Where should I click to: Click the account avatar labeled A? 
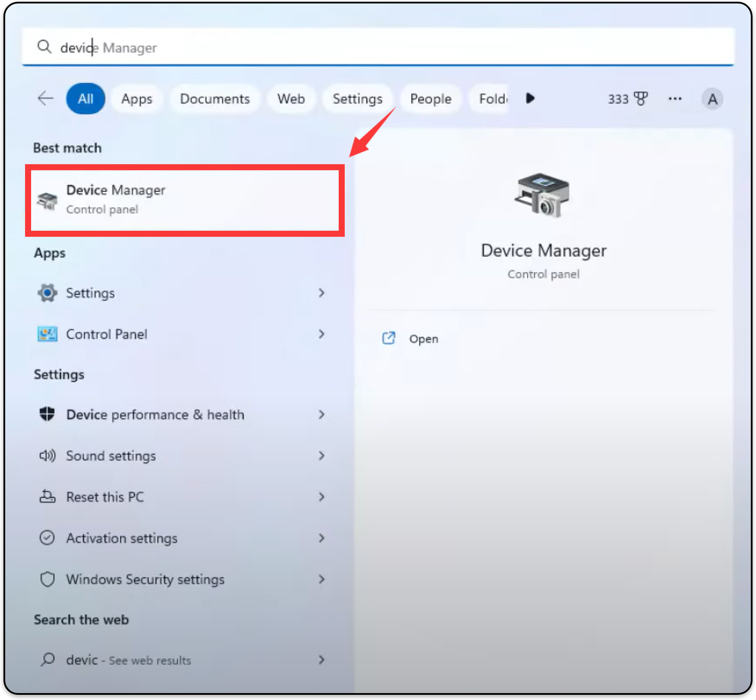pos(712,99)
